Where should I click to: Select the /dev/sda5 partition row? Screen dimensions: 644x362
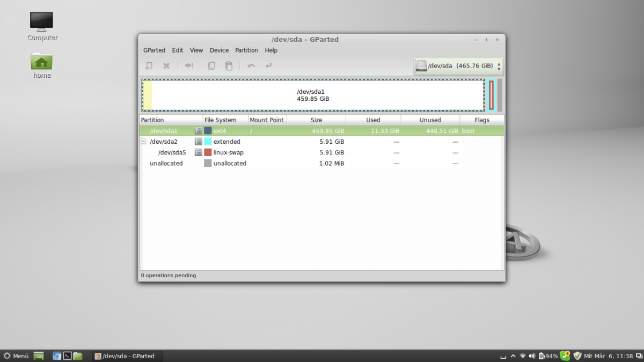pos(321,152)
